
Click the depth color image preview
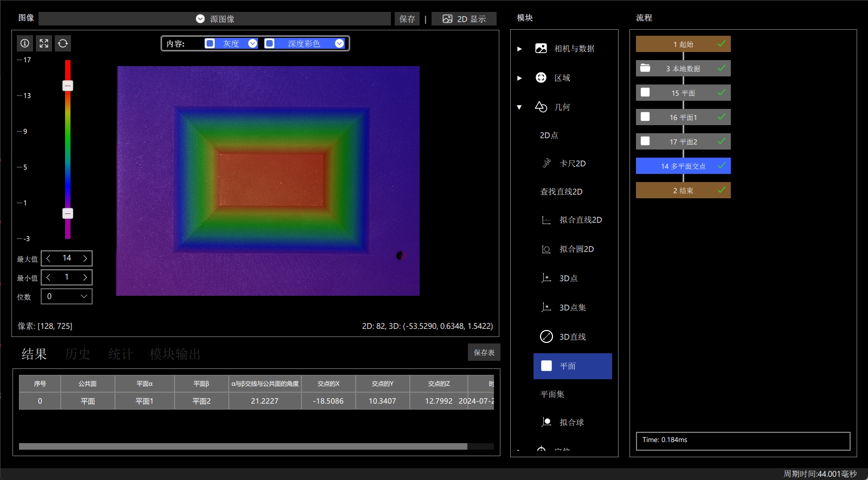point(268,181)
